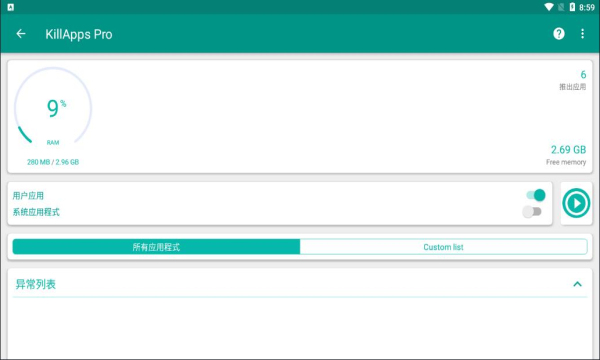Click the battery status icon
The width and height of the screenshot is (600, 360).
[x=572, y=7]
